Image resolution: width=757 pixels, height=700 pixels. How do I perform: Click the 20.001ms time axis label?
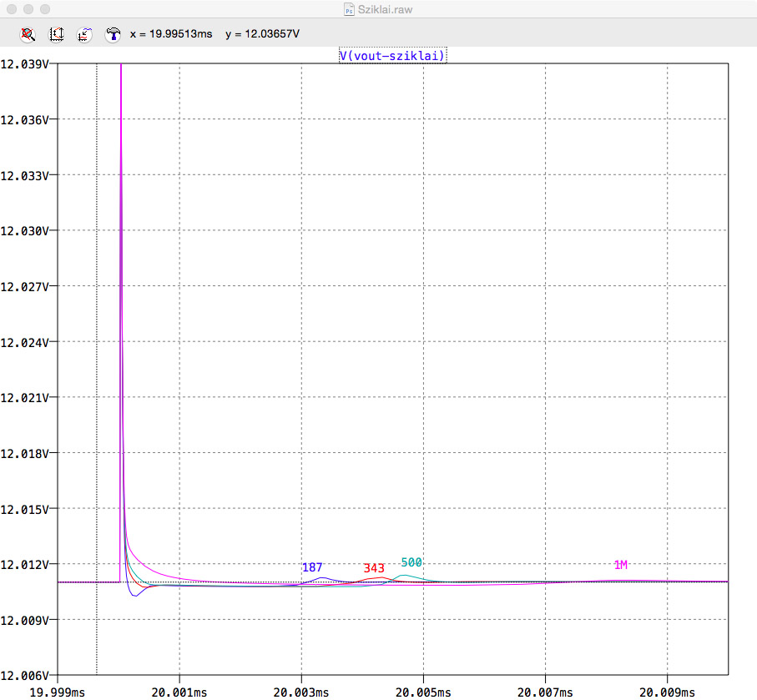coord(179,692)
